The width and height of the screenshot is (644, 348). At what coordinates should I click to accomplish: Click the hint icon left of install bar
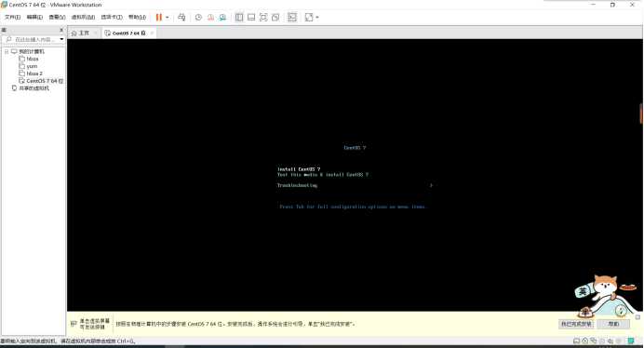tap(74, 324)
